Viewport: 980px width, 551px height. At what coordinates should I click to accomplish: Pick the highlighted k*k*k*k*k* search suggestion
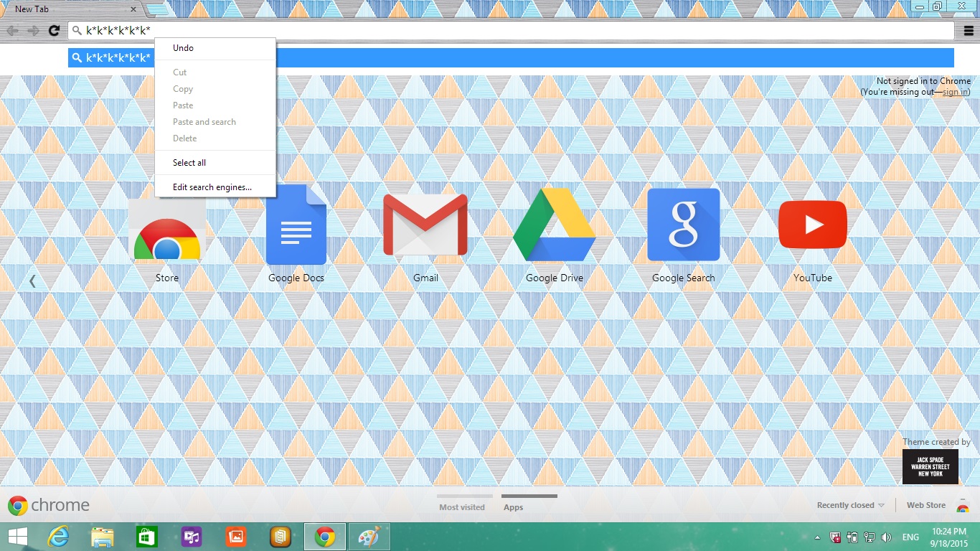coord(511,58)
